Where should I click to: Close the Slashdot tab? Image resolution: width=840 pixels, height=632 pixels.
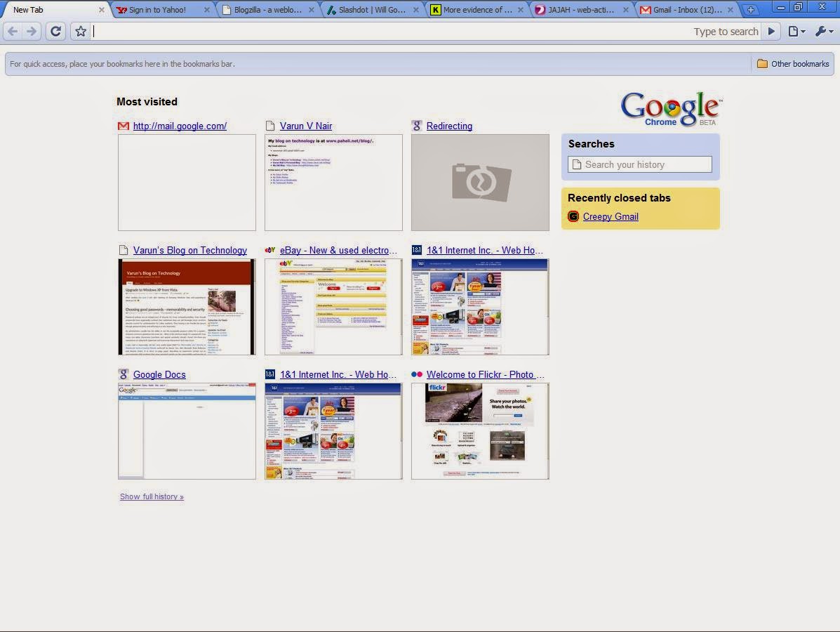pos(415,10)
